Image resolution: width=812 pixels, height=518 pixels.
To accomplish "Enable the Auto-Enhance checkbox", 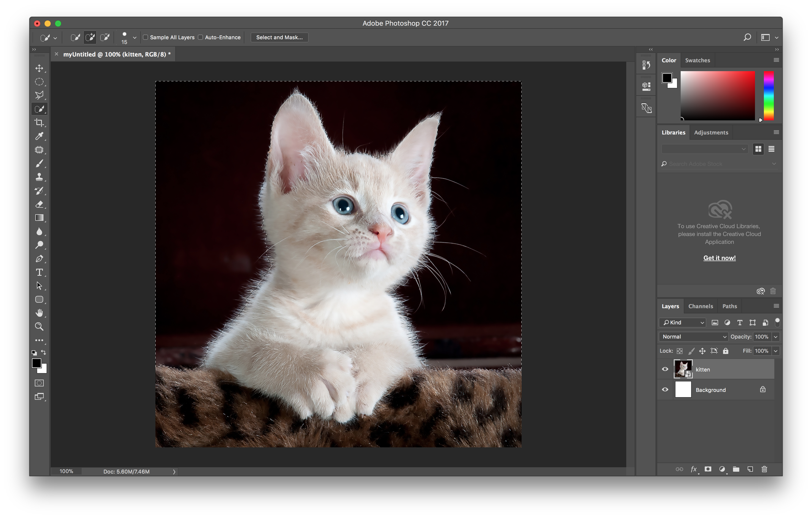I will pos(200,37).
